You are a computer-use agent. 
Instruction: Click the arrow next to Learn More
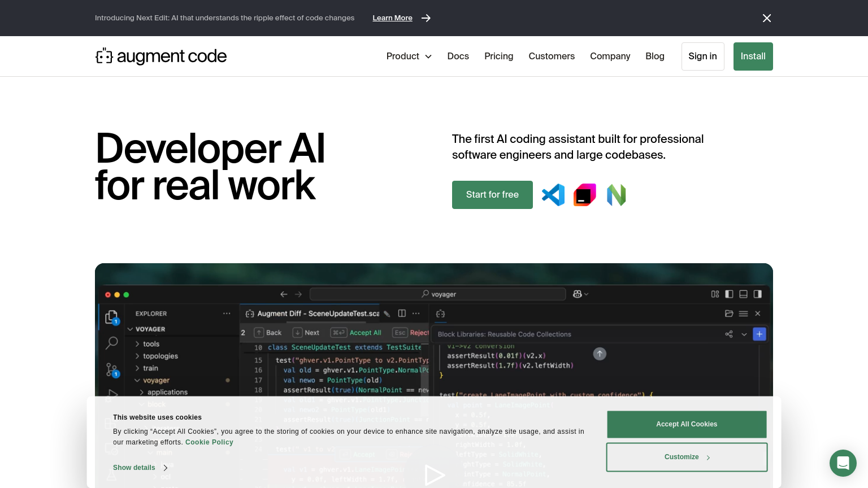pos(426,18)
